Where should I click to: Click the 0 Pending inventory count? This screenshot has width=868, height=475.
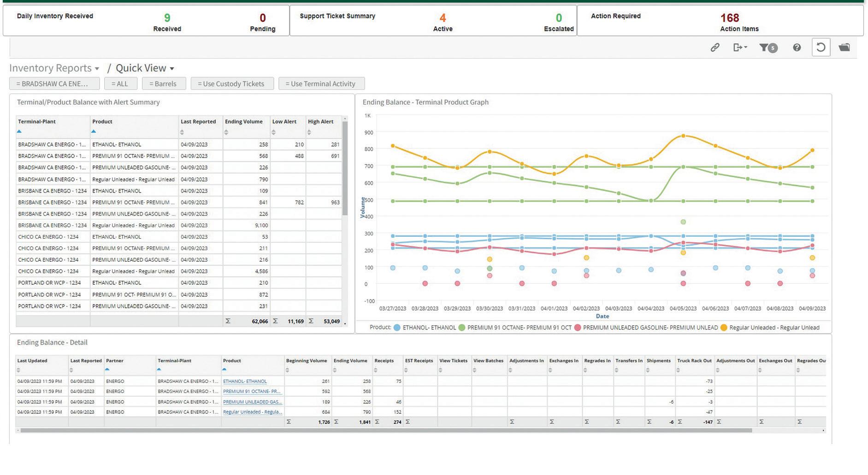263,18
